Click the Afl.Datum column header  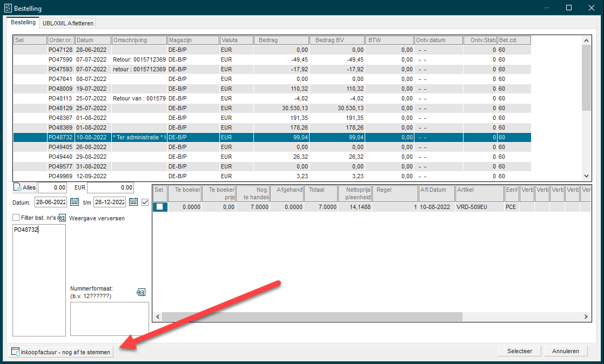pos(437,193)
